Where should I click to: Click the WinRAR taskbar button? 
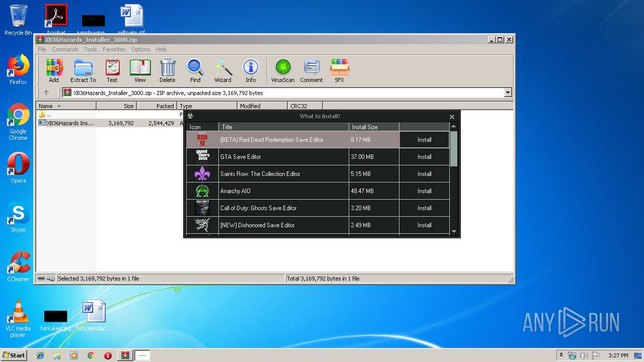[x=125, y=355]
